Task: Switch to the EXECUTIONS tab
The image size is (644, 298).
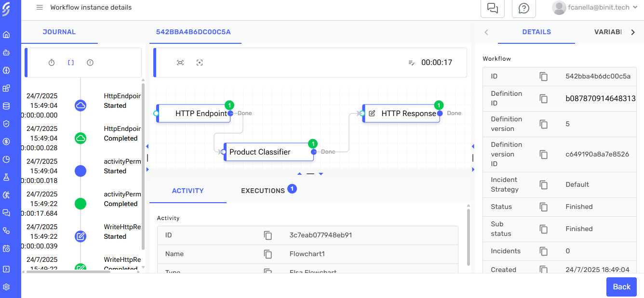Action: pyautogui.click(x=262, y=191)
